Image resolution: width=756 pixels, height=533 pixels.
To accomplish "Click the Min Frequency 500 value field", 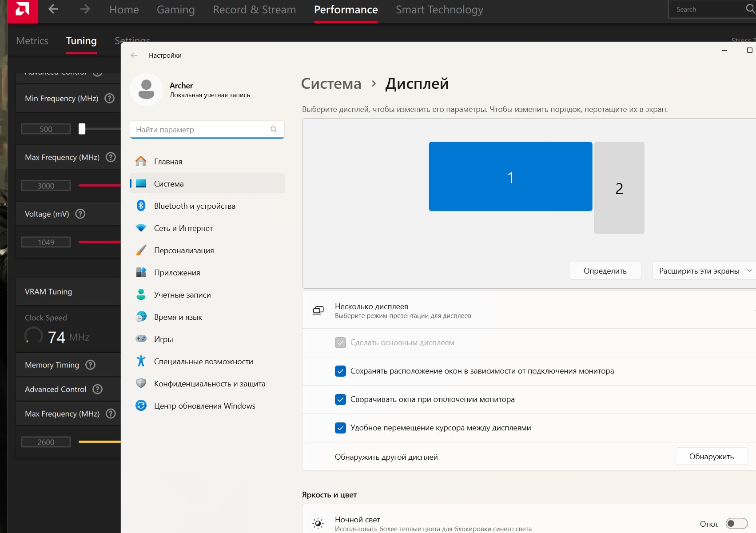I will (46, 129).
